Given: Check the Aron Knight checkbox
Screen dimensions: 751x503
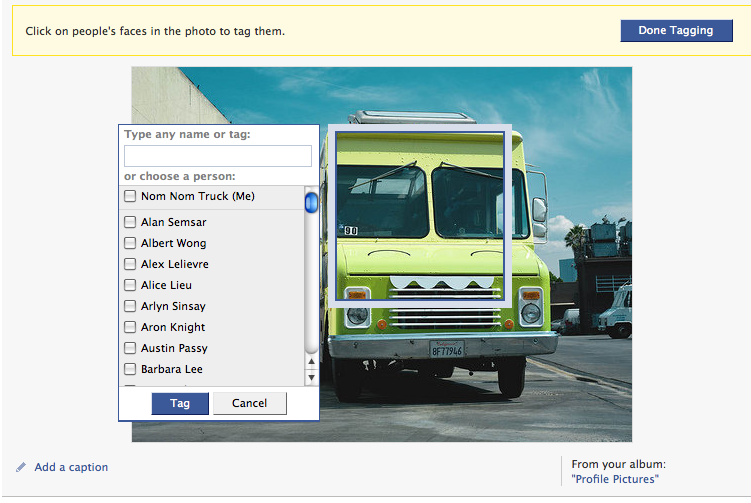Looking at the screenshot, I should tap(130, 327).
